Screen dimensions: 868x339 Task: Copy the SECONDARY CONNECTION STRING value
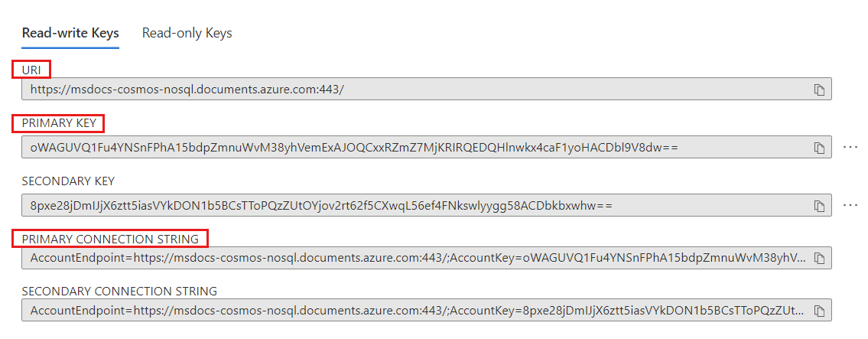click(x=819, y=311)
